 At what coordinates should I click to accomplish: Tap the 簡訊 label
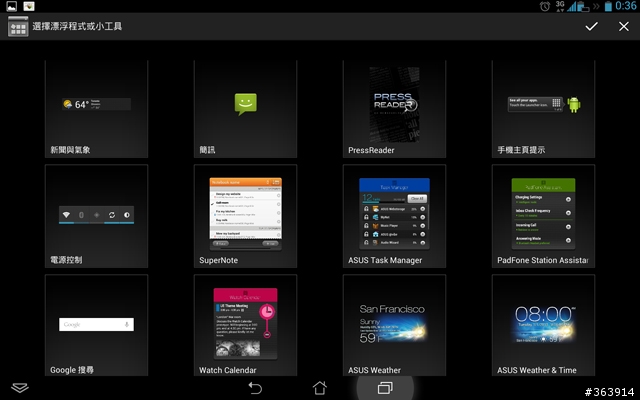click(x=207, y=150)
